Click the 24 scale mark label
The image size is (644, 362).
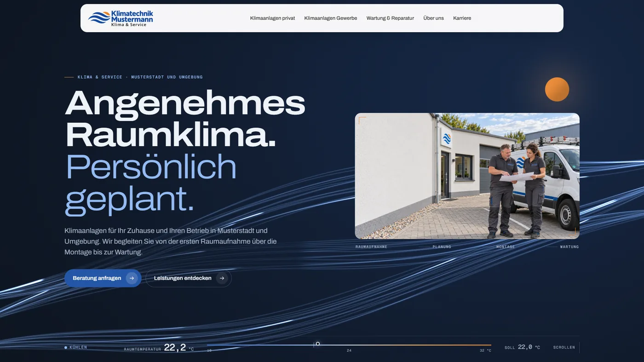point(349,351)
